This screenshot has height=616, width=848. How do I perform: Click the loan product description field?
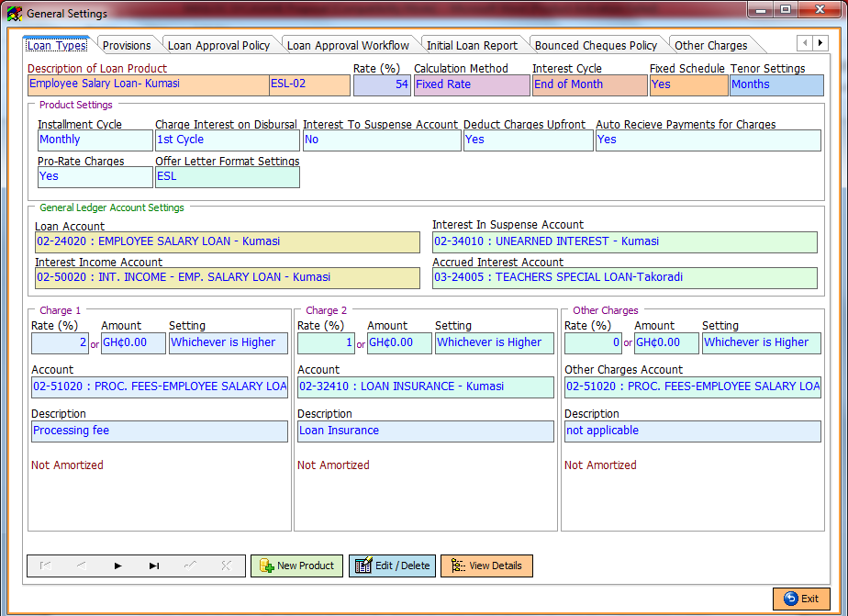coord(148,85)
